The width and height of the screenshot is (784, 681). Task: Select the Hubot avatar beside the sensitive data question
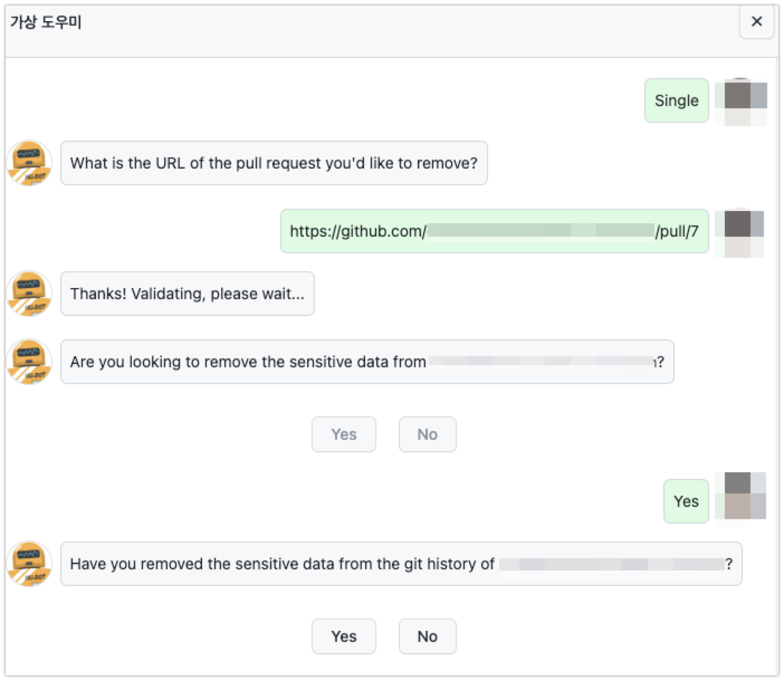point(30,362)
